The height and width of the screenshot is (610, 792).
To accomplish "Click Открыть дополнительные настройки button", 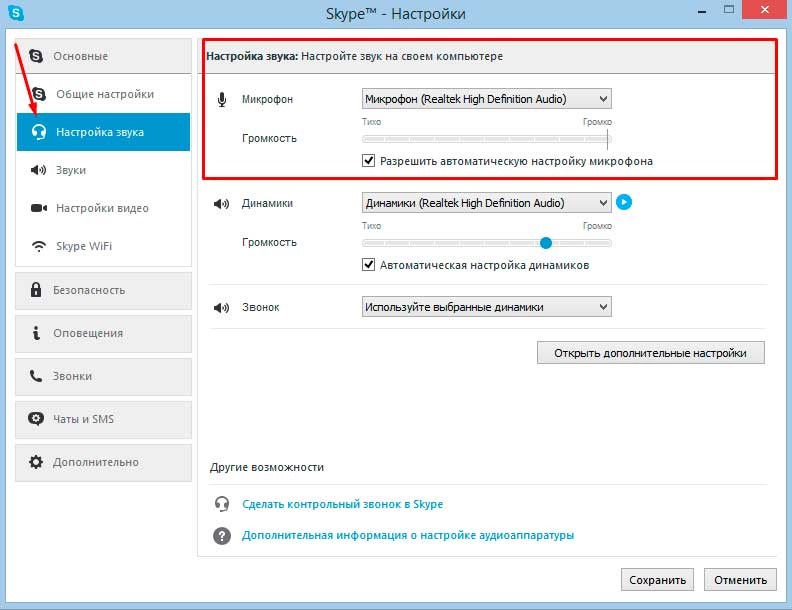I will click(x=651, y=352).
